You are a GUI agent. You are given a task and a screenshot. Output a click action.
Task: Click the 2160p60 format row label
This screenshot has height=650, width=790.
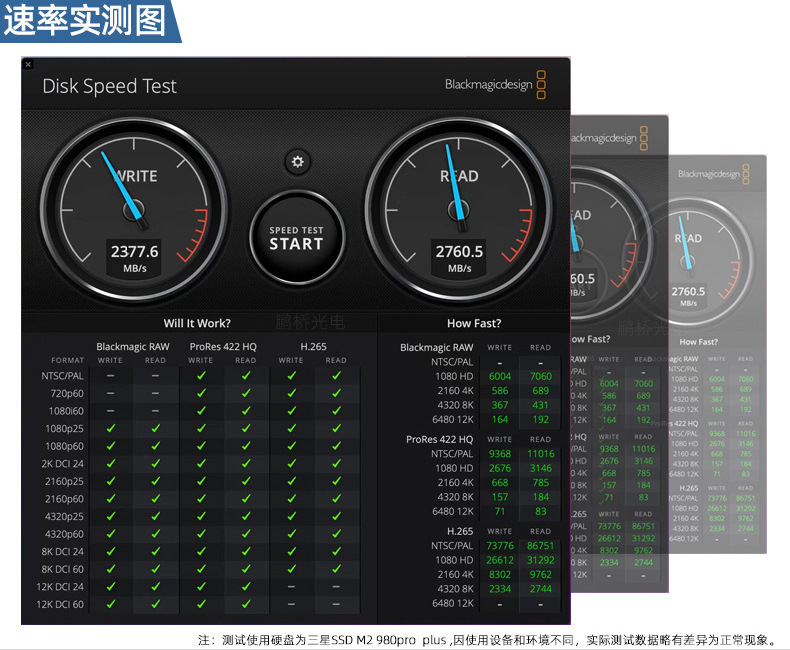[x=64, y=499]
